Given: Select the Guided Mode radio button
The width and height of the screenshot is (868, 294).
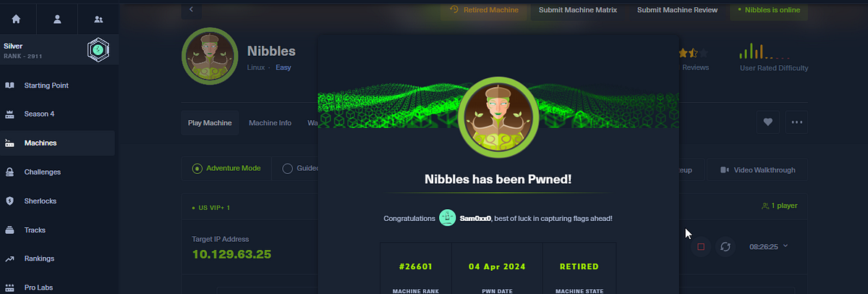Looking at the screenshot, I should [x=287, y=169].
